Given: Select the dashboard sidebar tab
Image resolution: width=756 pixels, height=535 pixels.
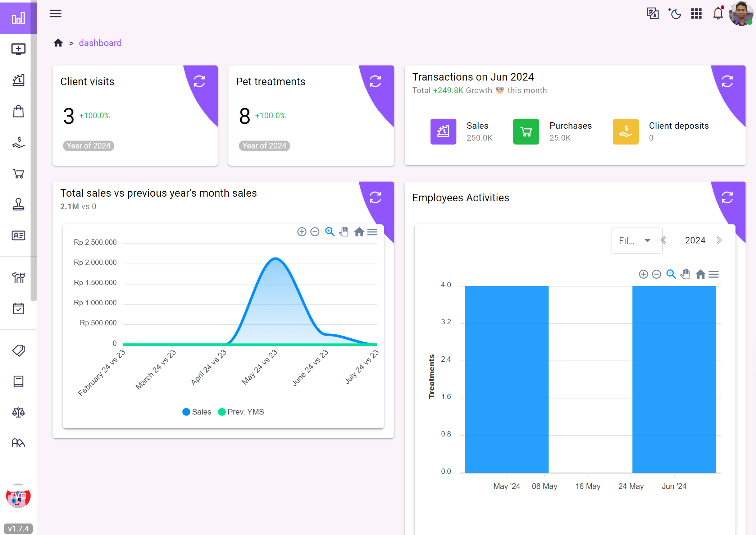Looking at the screenshot, I should coord(18,18).
